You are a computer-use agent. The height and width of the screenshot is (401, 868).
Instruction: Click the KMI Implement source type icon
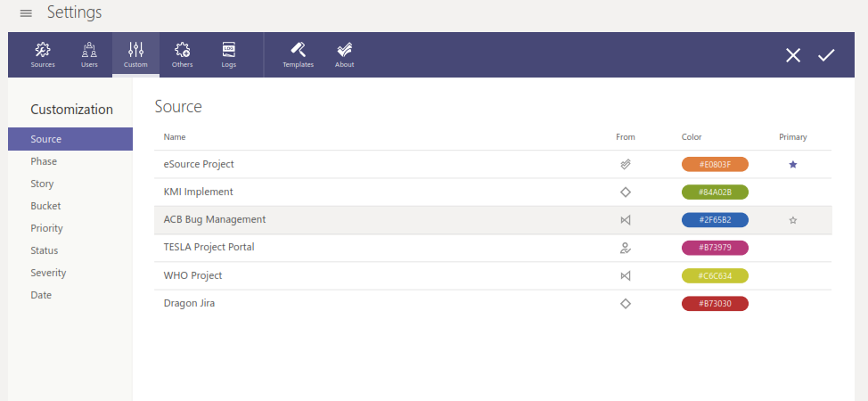click(626, 192)
